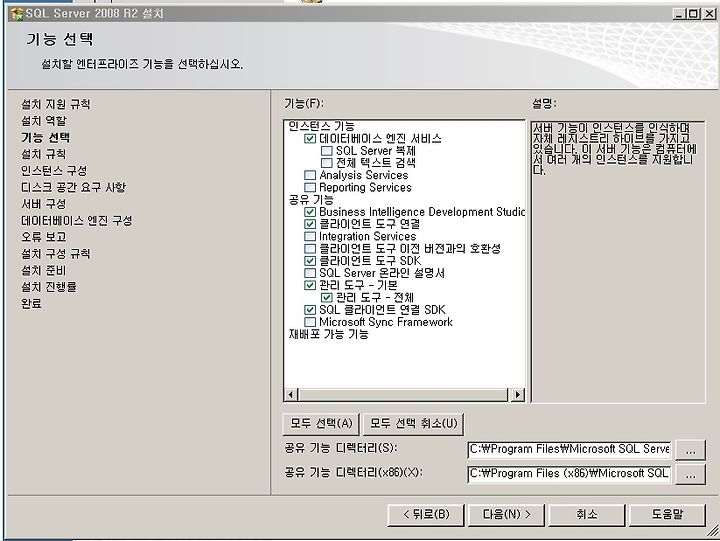Click 서버 구성 step in sidebar
Viewport: 720px width, 541px height.
(x=44, y=204)
